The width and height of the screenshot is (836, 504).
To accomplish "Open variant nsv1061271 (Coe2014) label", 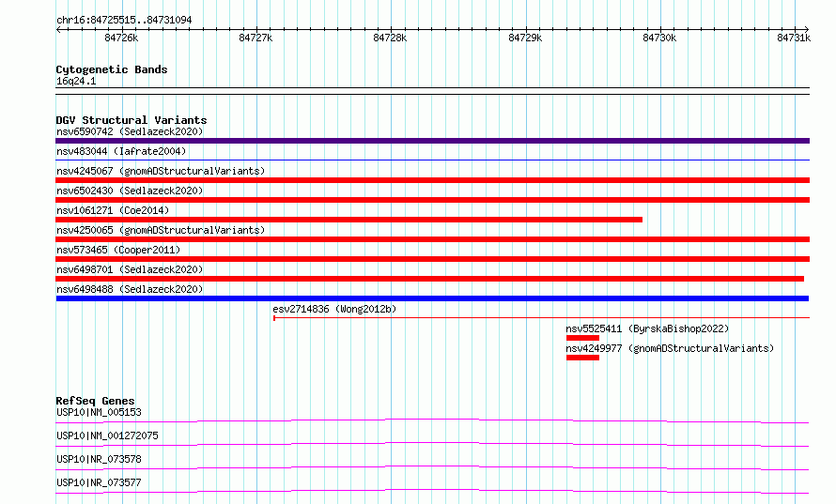I will 113,210.
